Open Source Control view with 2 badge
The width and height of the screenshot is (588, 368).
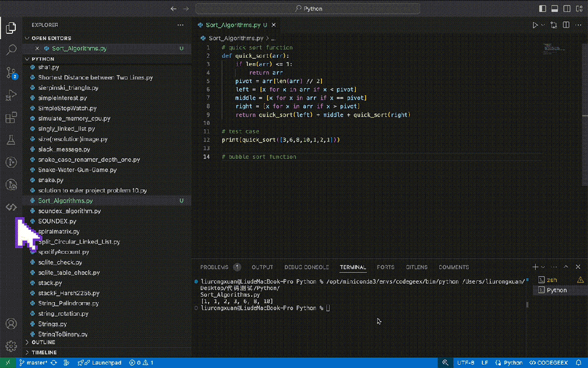pos(11,73)
